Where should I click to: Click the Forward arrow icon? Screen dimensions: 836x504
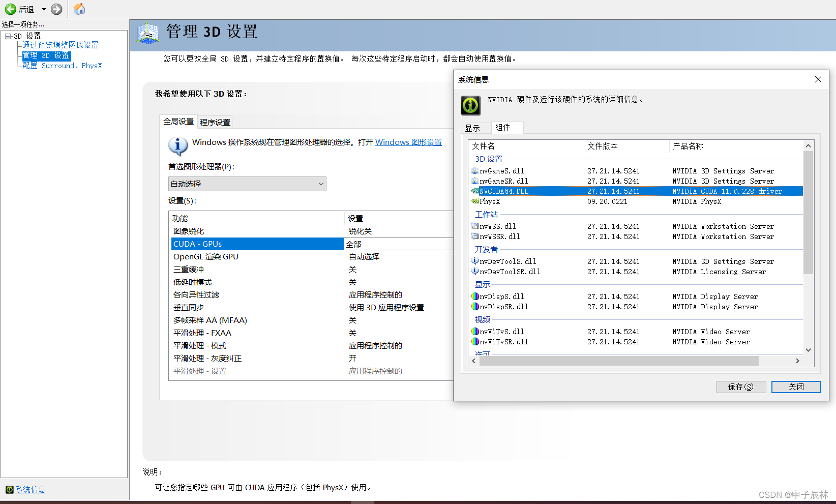tap(57, 9)
